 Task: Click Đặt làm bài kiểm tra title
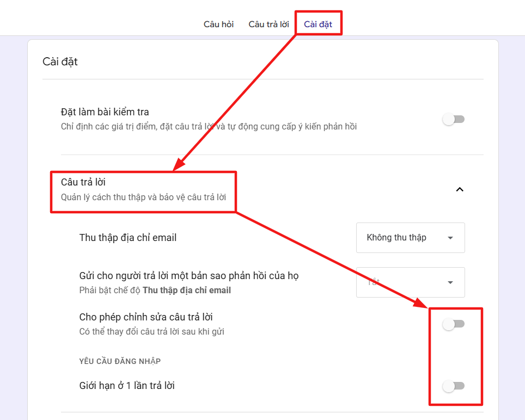(105, 112)
